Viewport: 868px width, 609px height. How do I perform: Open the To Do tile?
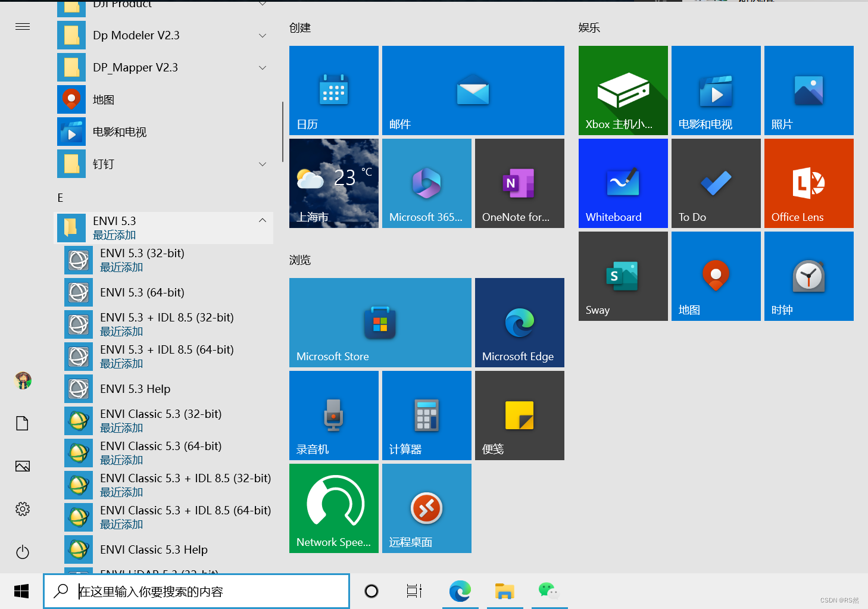716,183
